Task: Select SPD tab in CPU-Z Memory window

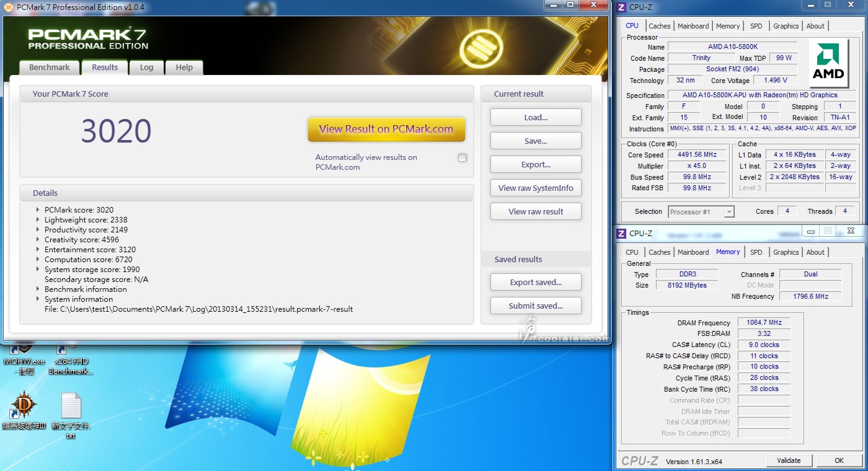Action: (756, 252)
